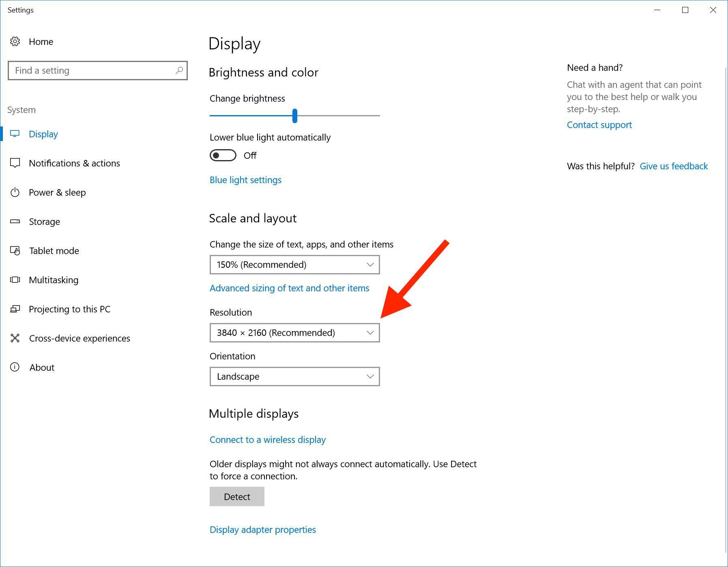Open the 150% scaling dropdown

pyautogui.click(x=294, y=265)
